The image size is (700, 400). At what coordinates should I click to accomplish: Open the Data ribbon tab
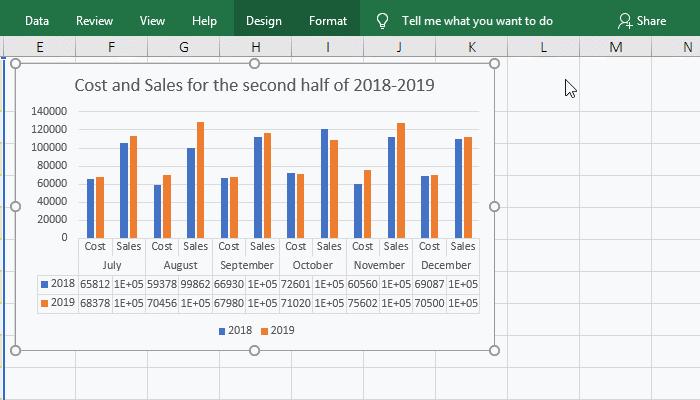37,20
